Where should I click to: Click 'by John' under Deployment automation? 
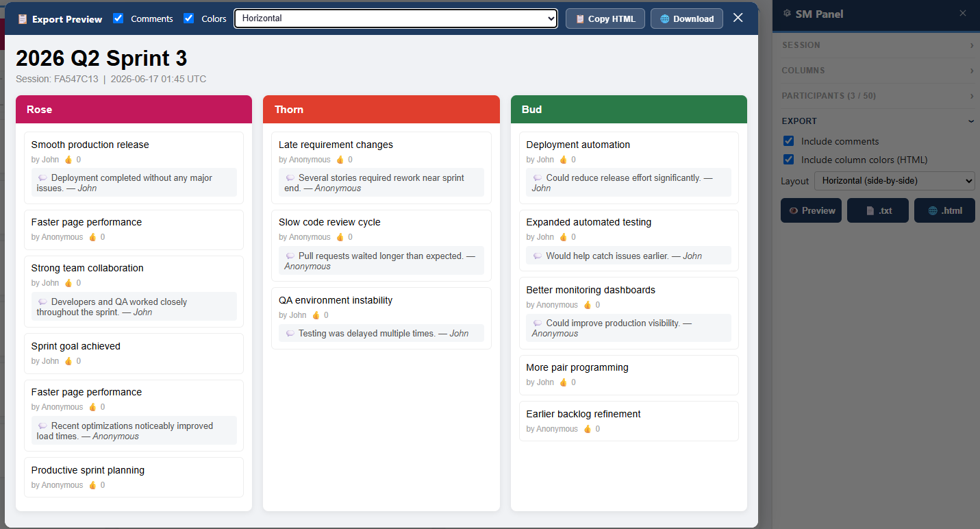click(540, 160)
